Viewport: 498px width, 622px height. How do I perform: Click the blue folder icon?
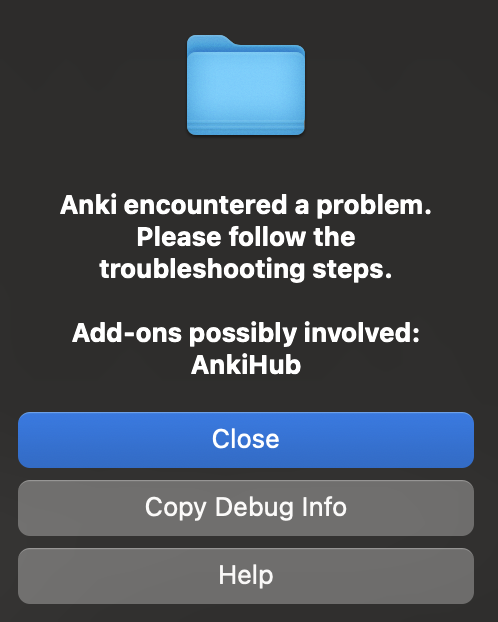246,85
